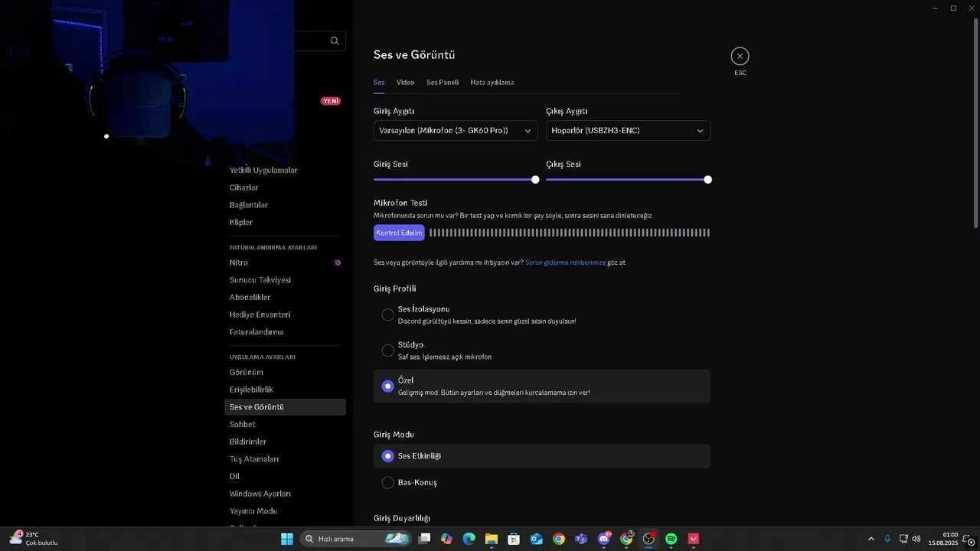Click the magnifier icon in settings search
The height and width of the screenshot is (551, 980).
tap(335, 41)
